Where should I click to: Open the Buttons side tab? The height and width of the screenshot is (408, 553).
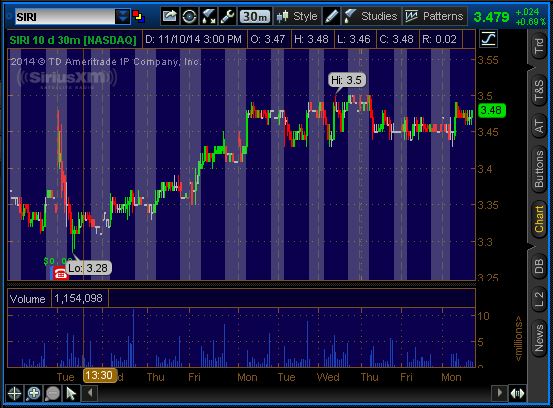point(539,169)
